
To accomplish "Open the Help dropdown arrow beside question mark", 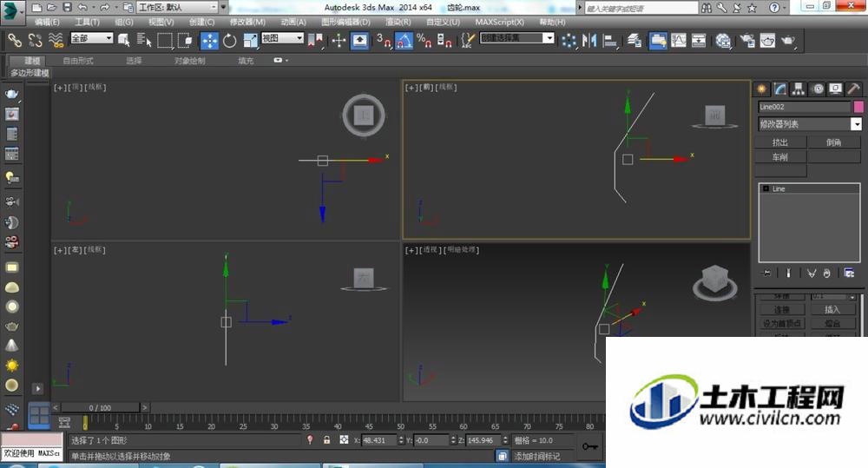I will pos(785,7).
